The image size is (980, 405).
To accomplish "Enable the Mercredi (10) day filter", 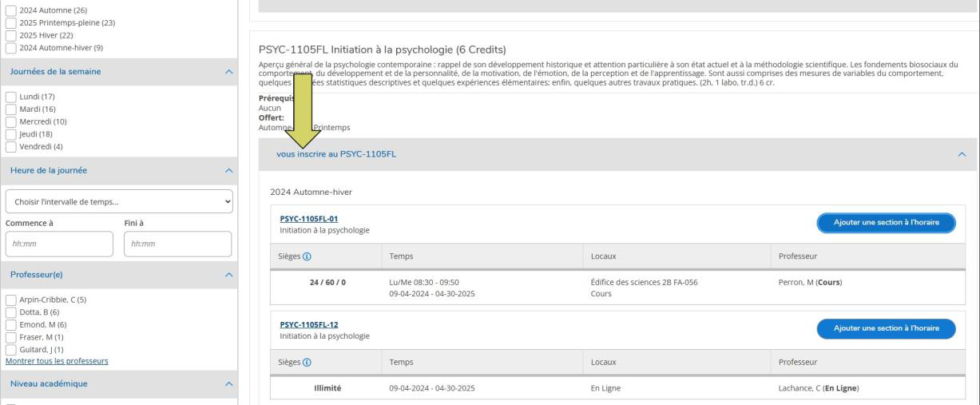I will coord(10,121).
